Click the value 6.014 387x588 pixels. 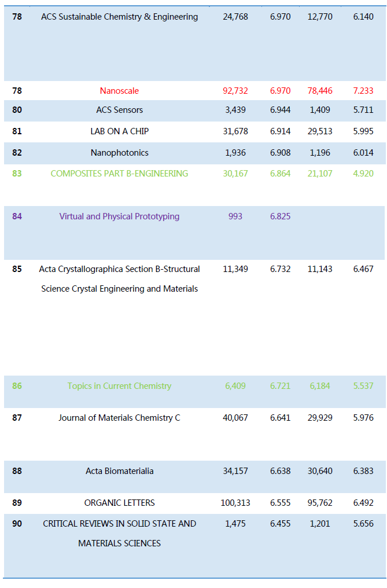point(363,153)
